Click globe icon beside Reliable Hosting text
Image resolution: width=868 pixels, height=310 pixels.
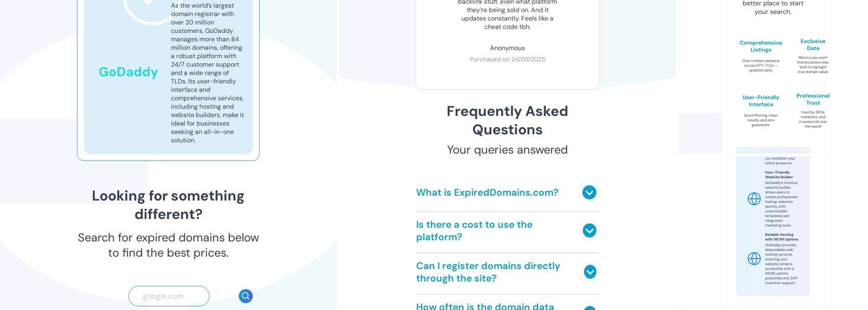754,259
